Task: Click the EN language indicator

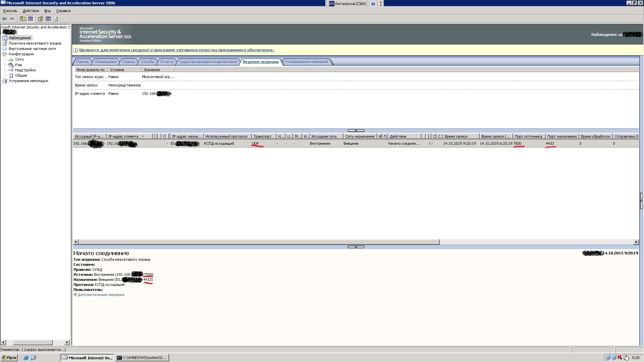Action: click(331, 4)
